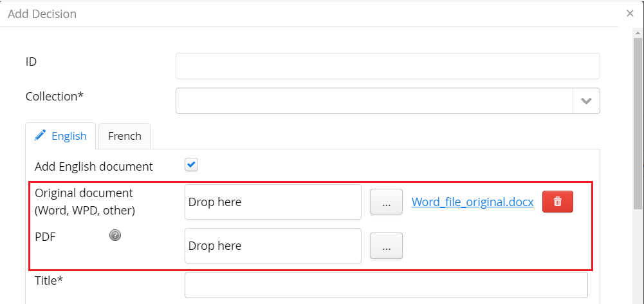The image size is (644, 304).
Task: Click the PDF help question mark icon
Action: pyautogui.click(x=115, y=235)
